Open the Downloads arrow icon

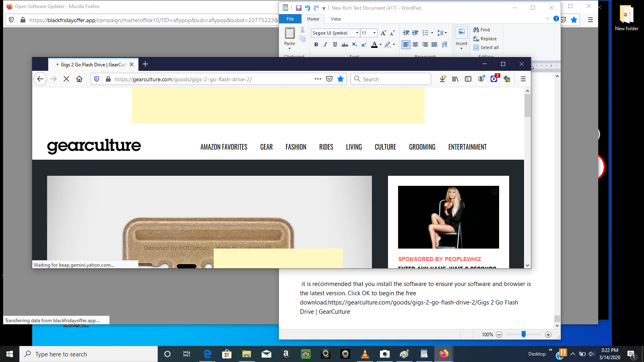coord(442,79)
